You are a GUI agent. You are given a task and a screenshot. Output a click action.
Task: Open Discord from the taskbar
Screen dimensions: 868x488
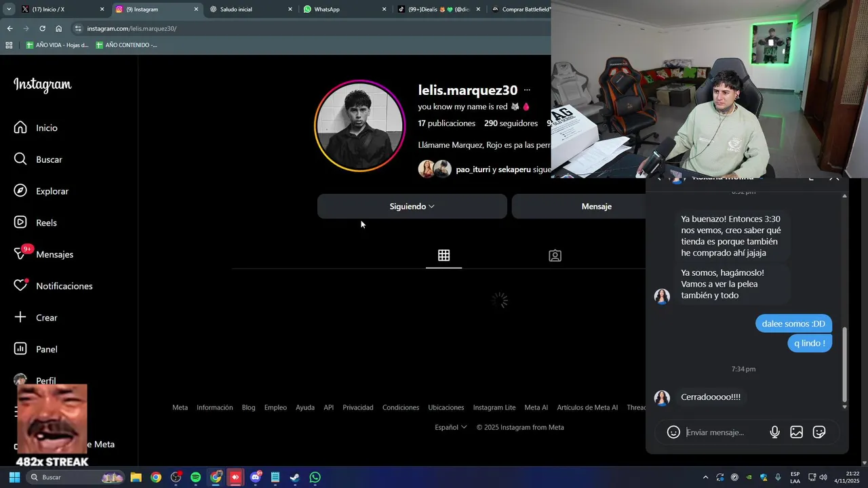(256, 477)
